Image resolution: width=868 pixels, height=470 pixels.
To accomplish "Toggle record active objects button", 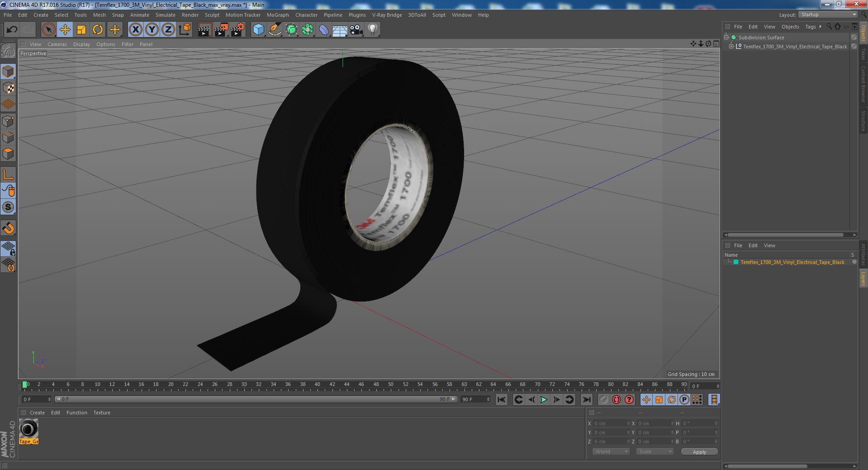I will tap(603, 399).
